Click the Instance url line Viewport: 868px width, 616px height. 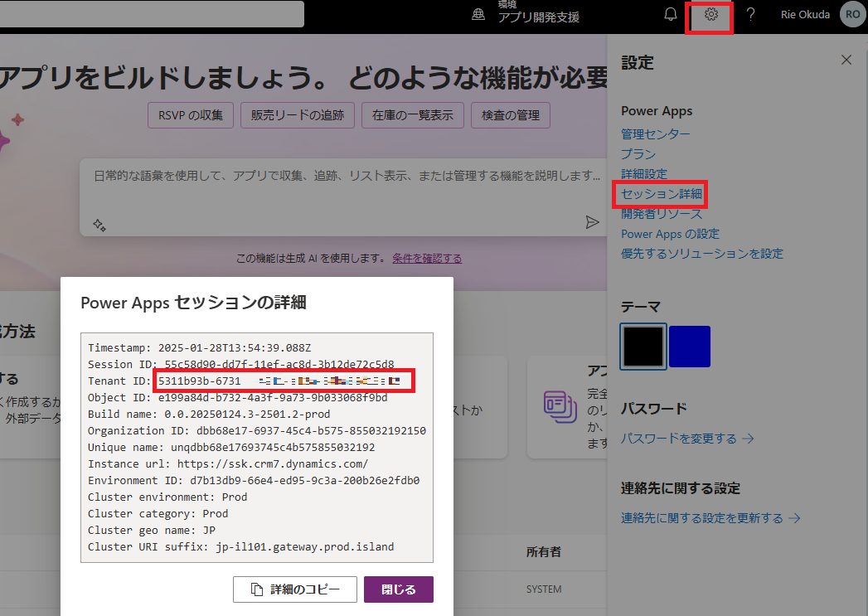(x=228, y=464)
